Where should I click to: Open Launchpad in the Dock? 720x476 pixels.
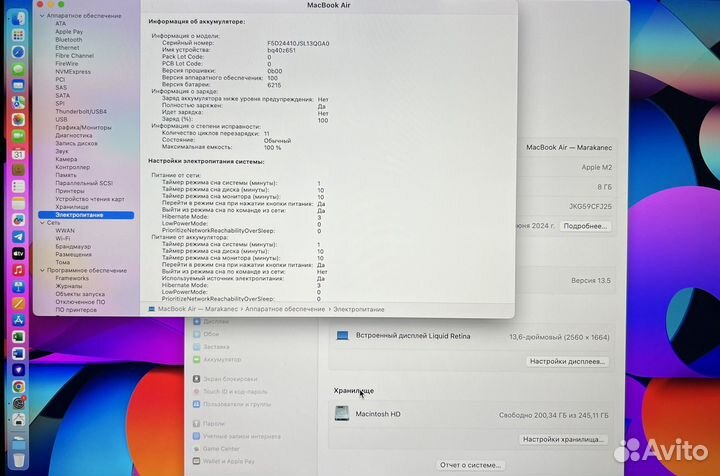(x=18, y=35)
